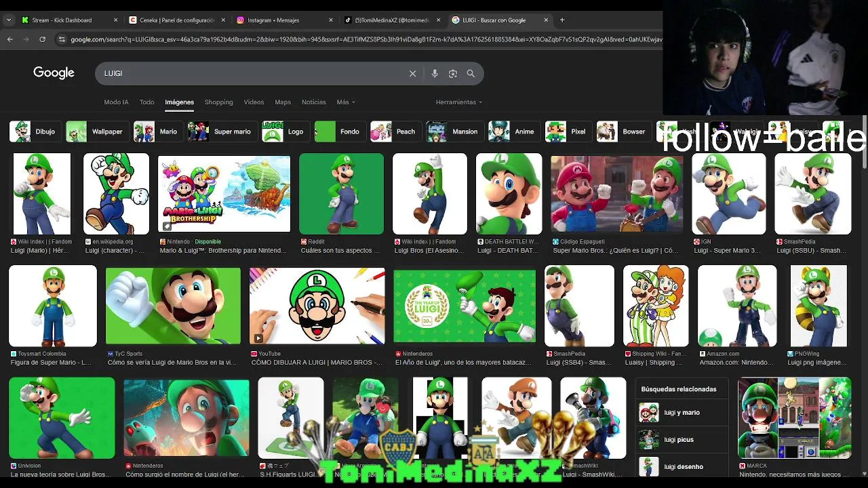Open YouTube cómo dibujar a Luigi thumbnail

[317, 306]
